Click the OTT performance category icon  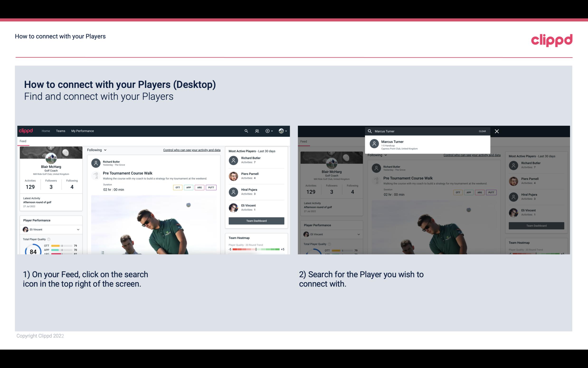(178, 187)
